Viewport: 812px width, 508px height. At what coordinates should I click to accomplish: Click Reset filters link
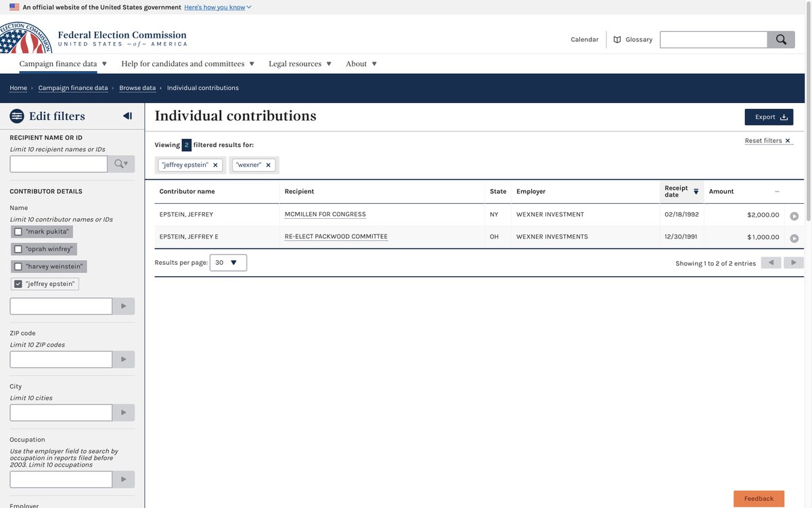[768, 141]
